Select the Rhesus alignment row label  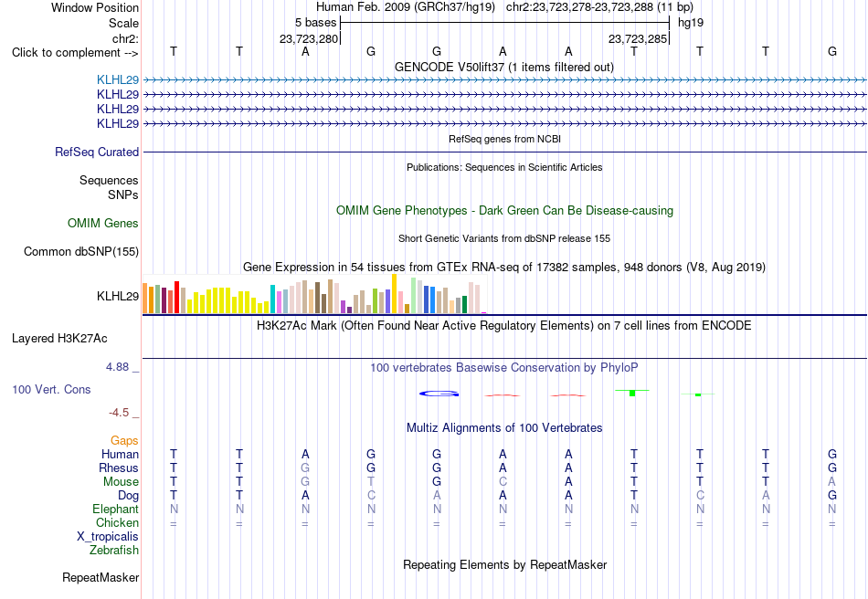point(119,468)
